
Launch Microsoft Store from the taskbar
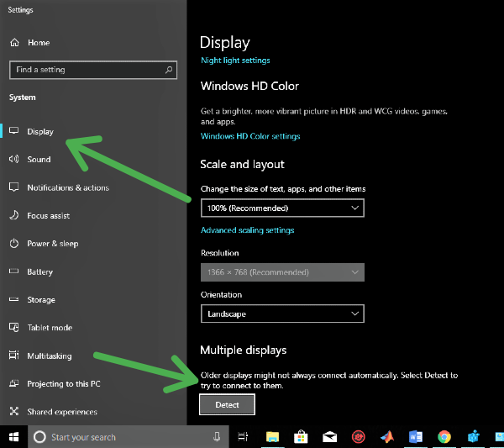point(301,437)
